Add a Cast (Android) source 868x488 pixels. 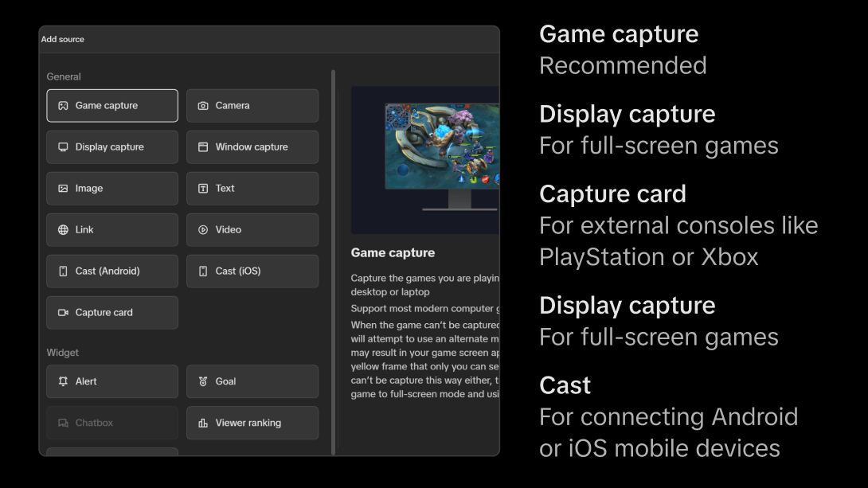tap(112, 271)
